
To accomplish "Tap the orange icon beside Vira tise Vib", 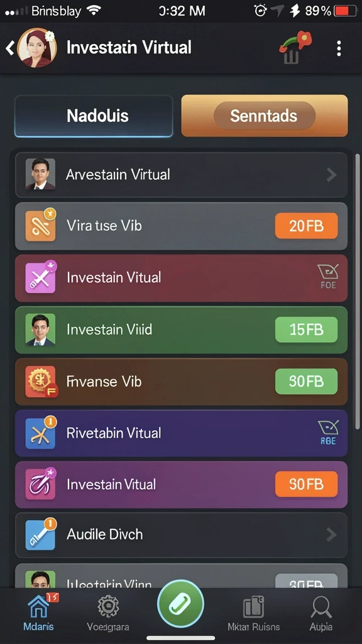I will [40, 226].
